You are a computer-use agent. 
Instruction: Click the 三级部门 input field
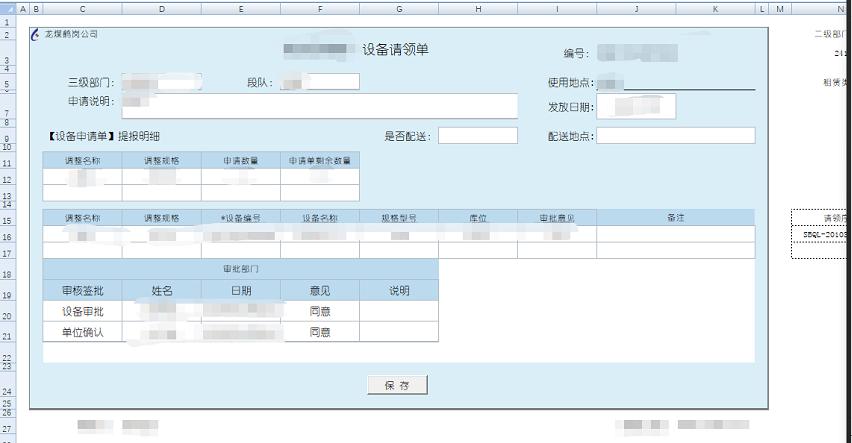[x=162, y=82]
